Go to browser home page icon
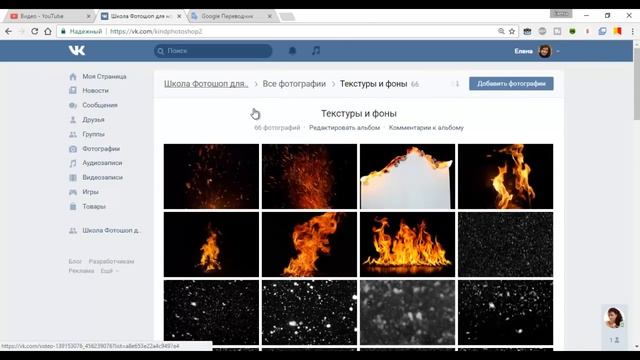 point(48,31)
